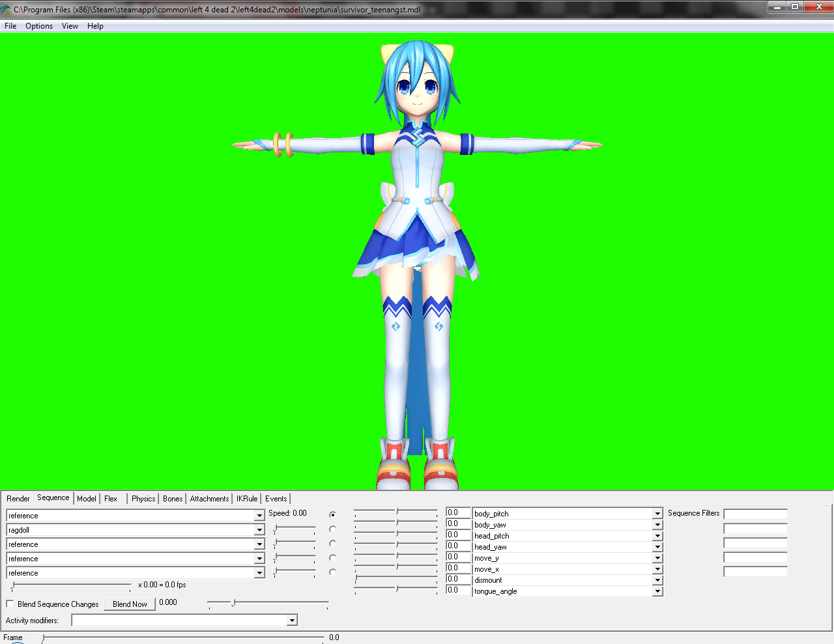Click the Blend Now button
This screenshot has width=834, height=644.
130,604
